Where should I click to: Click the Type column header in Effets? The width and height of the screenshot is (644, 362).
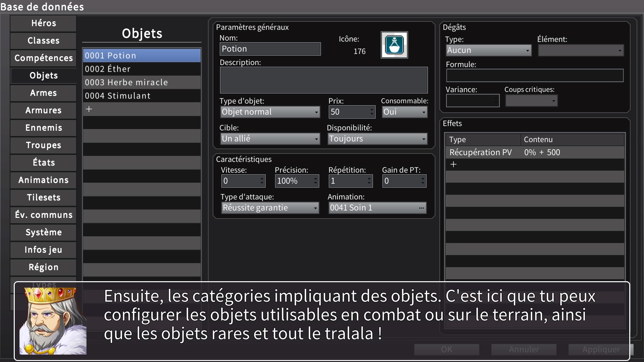pos(483,139)
